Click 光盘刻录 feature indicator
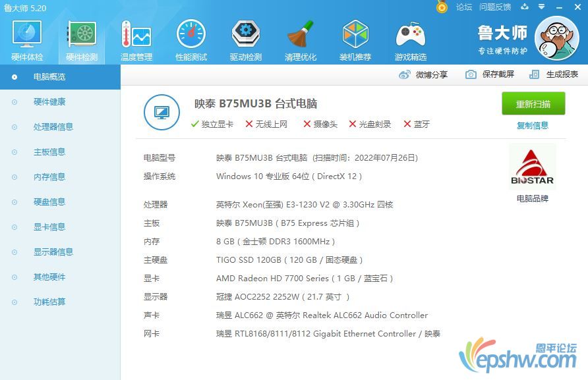Image resolution: width=588 pixels, height=380 pixels. coord(370,124)
